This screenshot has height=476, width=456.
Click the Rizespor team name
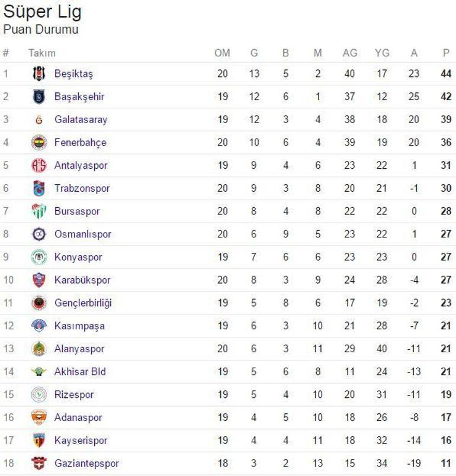73,394
